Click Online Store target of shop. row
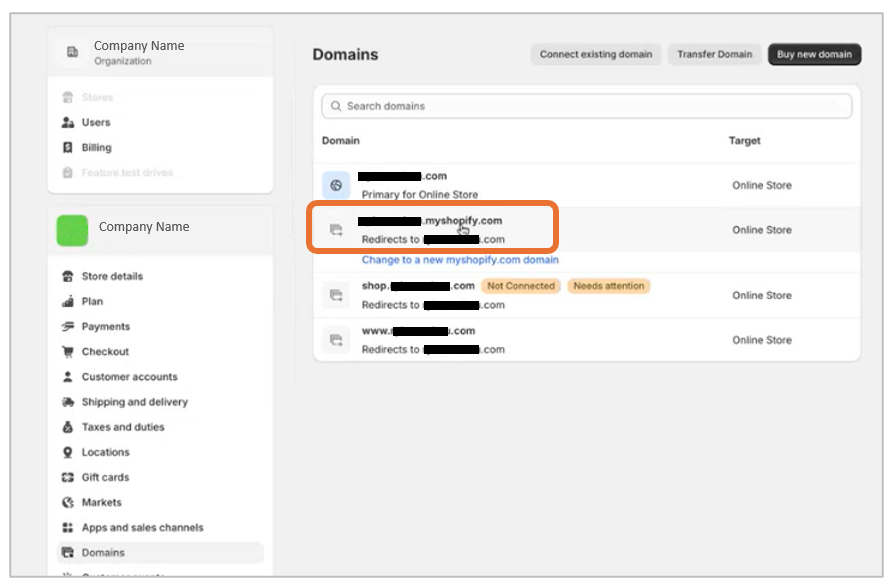 (x=762, y=295)
